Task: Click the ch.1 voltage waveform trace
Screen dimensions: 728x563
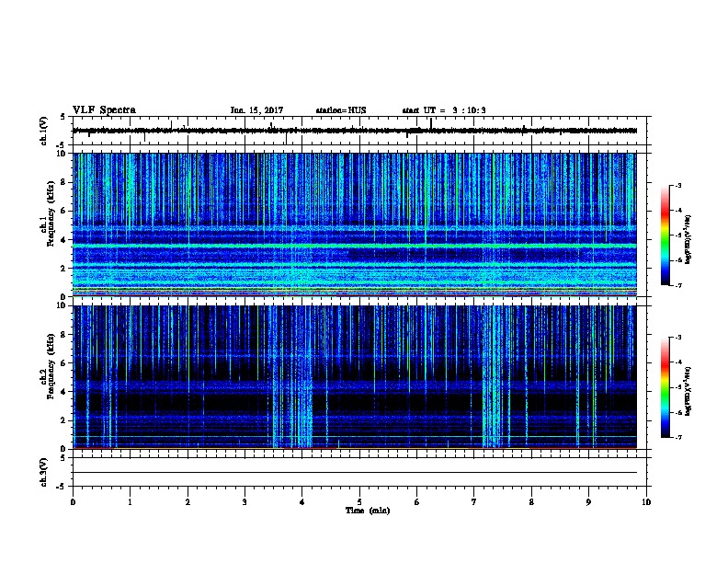Action: tap(355, 131)
